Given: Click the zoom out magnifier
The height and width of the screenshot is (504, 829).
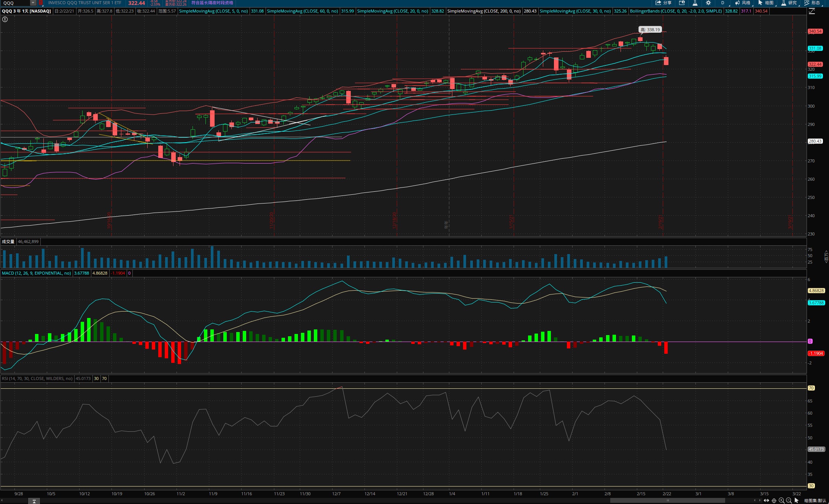Looking at the screenshot, I should [789, 501].
